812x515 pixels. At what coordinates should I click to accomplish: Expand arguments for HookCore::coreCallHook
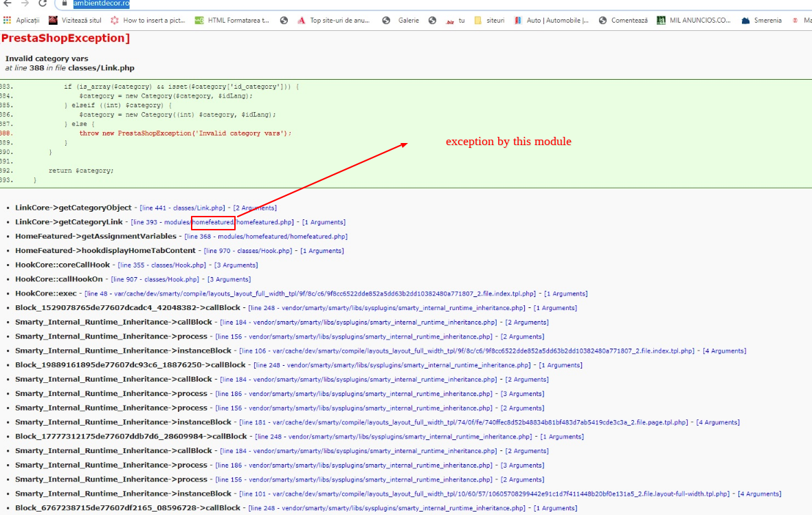coord(236,265)
